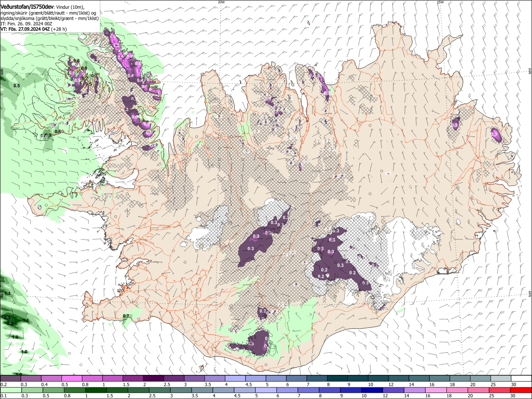The width and height of the screenshot is (532, 399).
Task: Pick the darkest green lower swatch between 1 and 1.5
Action: [x=96, y=390]
